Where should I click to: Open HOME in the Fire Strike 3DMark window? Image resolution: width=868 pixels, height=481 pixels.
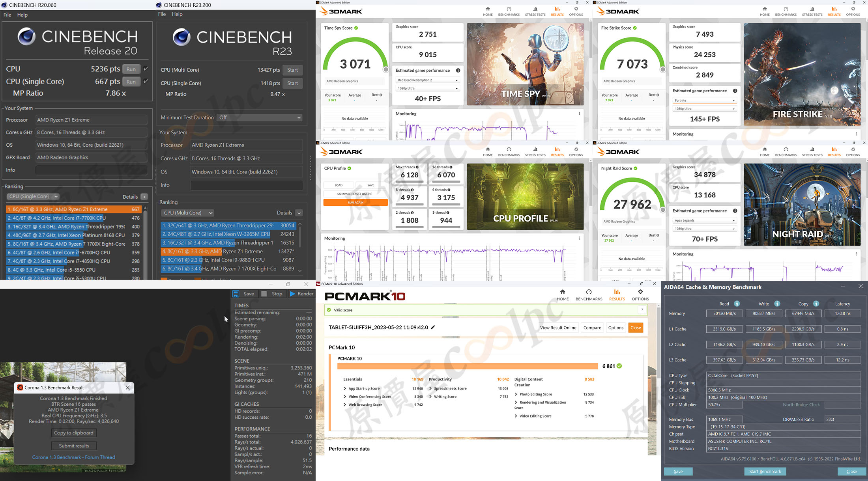[765, 11]
